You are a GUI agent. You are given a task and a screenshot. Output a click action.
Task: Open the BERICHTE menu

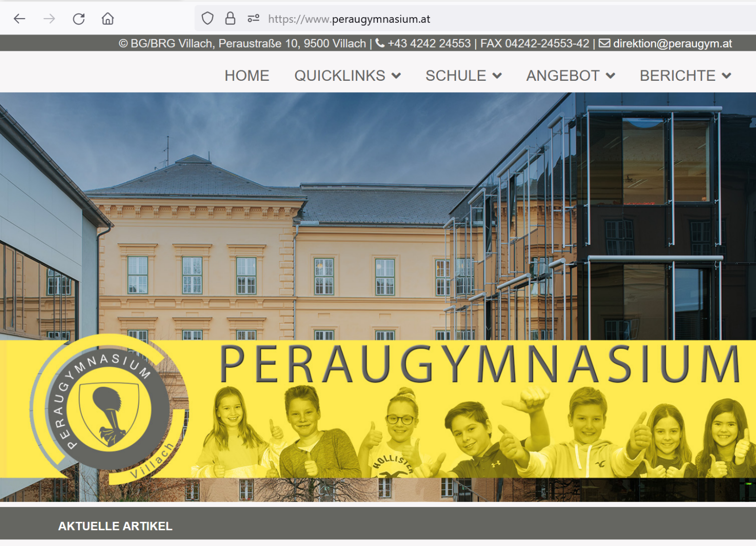point(677,76)
